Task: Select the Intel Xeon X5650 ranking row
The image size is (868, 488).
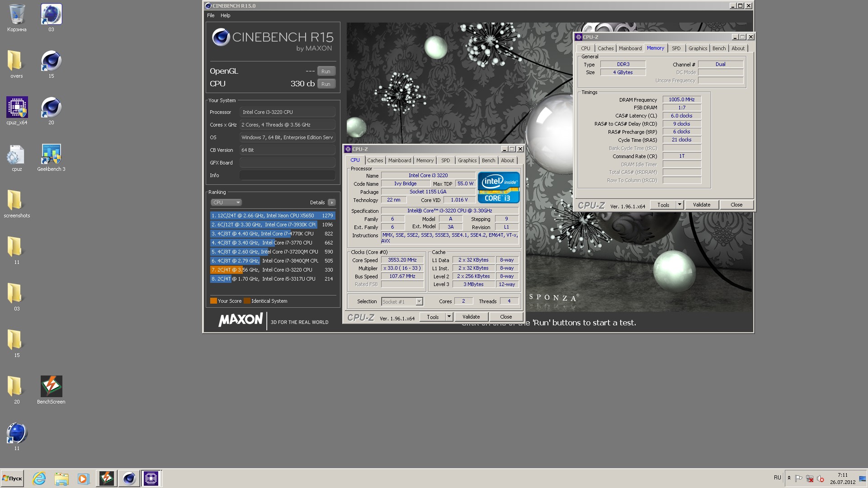Action: (x=273, y=216)
